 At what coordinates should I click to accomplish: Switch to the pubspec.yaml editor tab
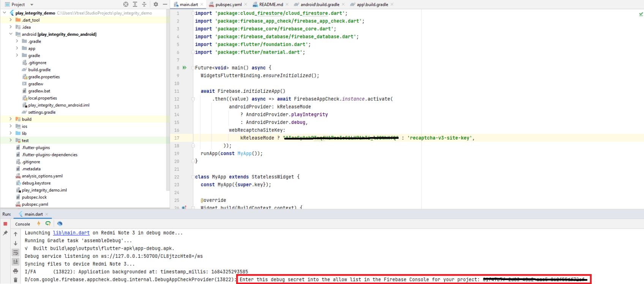pyautogui.click(x=228, y=5)
